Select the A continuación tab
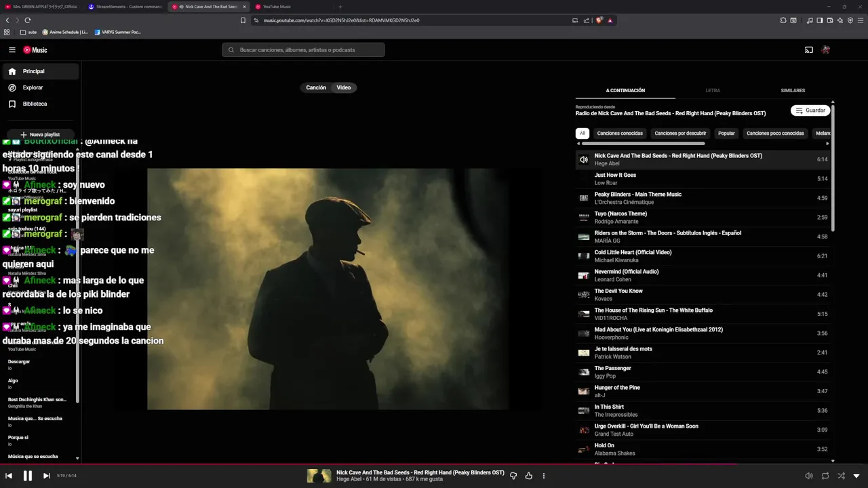 (x=625, y=90)
